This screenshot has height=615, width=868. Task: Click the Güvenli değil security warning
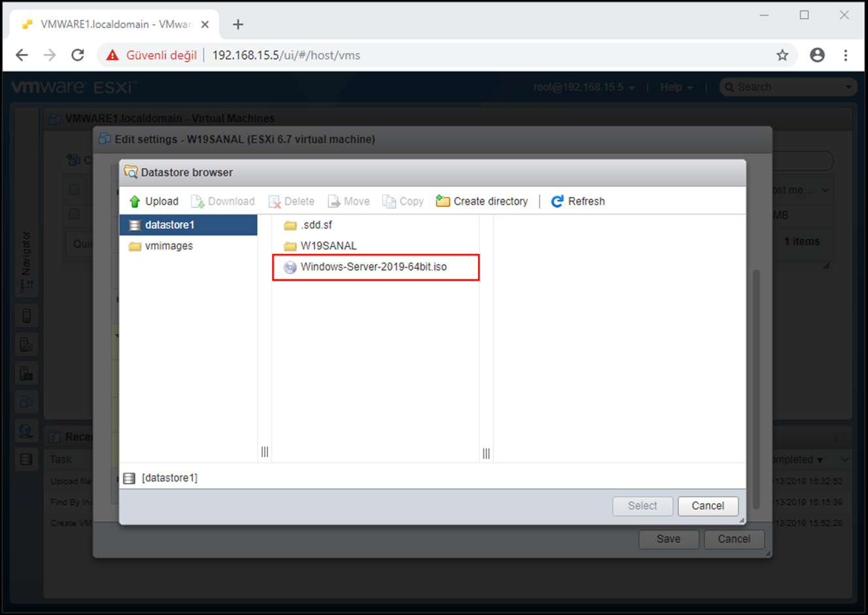click(x=152, y=55)
